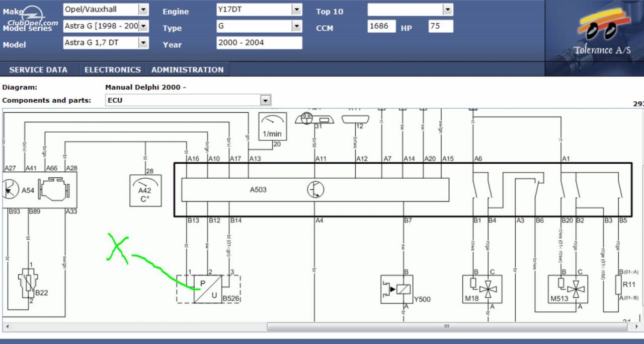Click pin label A66

(x=52, y=168)
